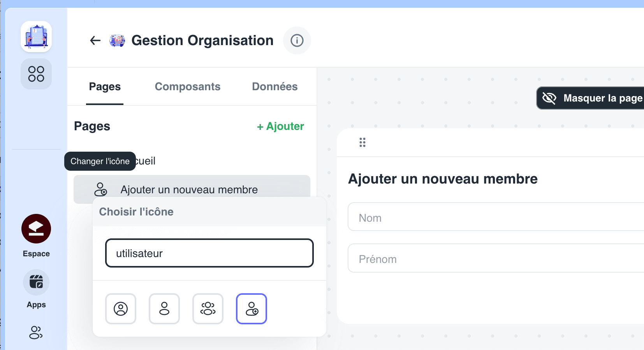
Task: Click the six-dot drag handle on form
Action: click(x=362, y=142)
